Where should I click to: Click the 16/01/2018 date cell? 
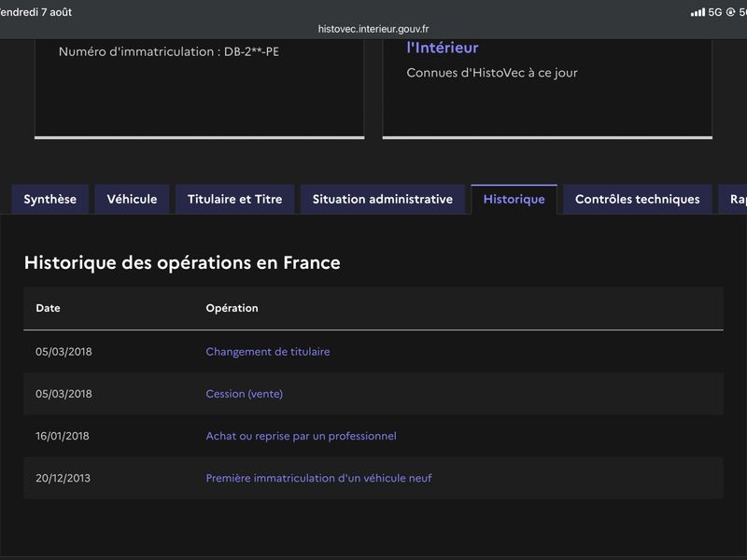(63, 436)
